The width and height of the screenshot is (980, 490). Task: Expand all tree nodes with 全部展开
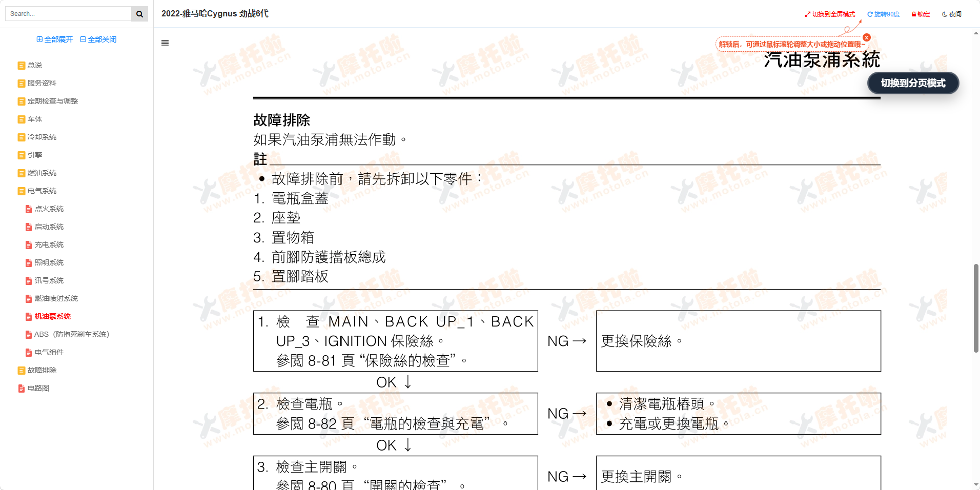pos(55,39)
